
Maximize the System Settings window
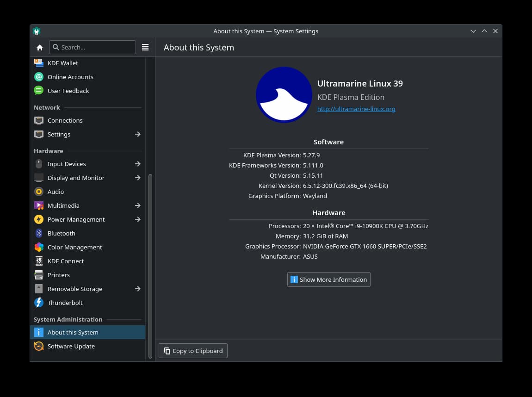coord(484,31)
